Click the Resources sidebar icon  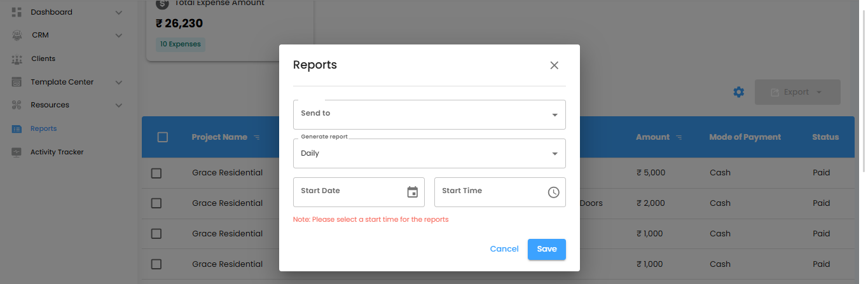[17, 105]
